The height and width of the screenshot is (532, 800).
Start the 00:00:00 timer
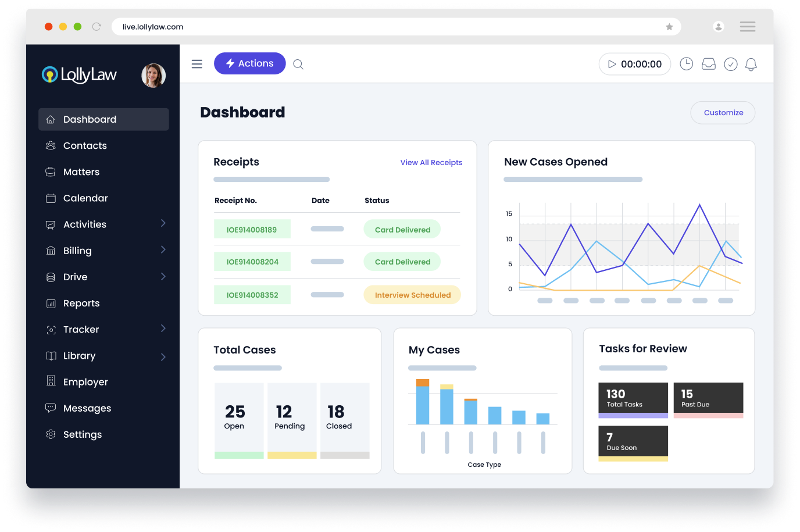612,65
